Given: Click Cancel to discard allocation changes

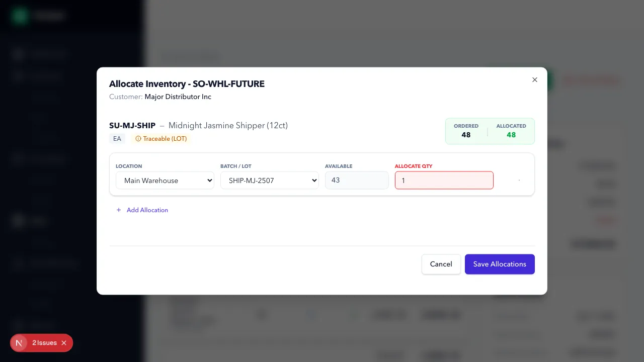Looking at the screenshot, I should tap(441, 264).
